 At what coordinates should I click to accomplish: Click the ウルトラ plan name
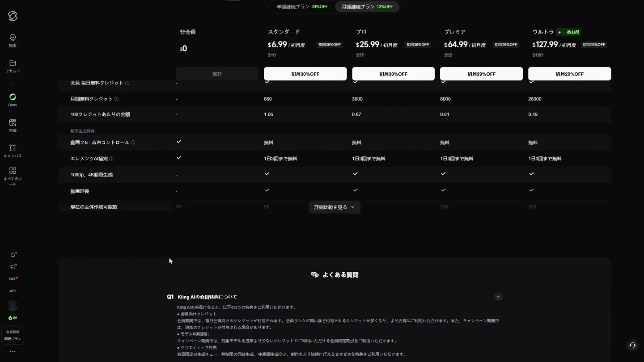pos(543,32)
